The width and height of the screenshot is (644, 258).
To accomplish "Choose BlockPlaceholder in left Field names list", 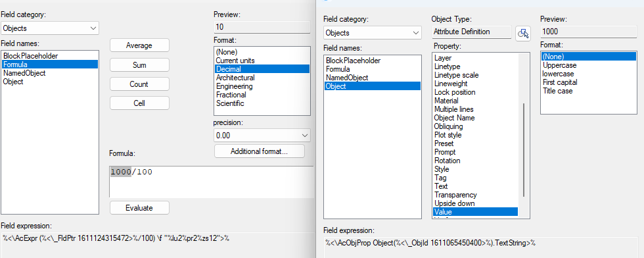I will coord(30,55).
